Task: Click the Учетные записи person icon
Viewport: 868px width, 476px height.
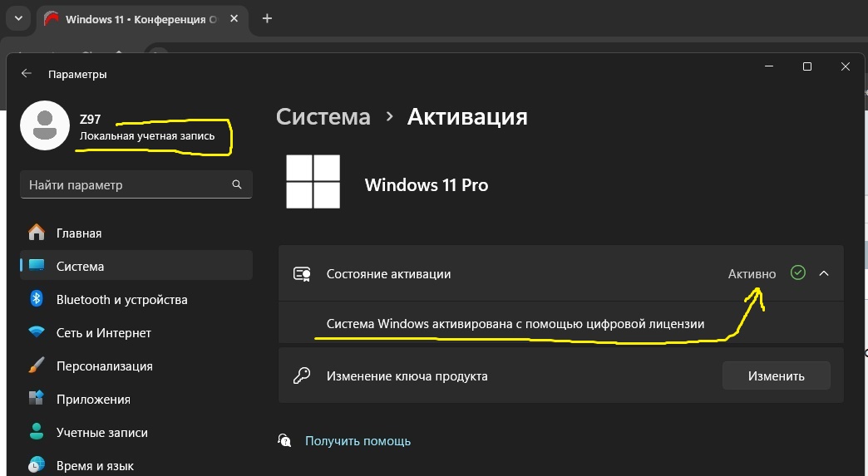Action: pos(37,431)
